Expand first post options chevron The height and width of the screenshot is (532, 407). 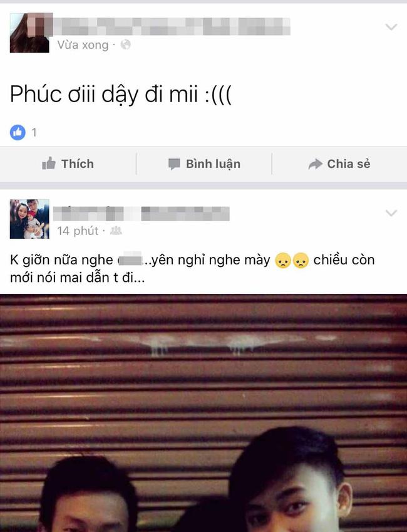391,27
